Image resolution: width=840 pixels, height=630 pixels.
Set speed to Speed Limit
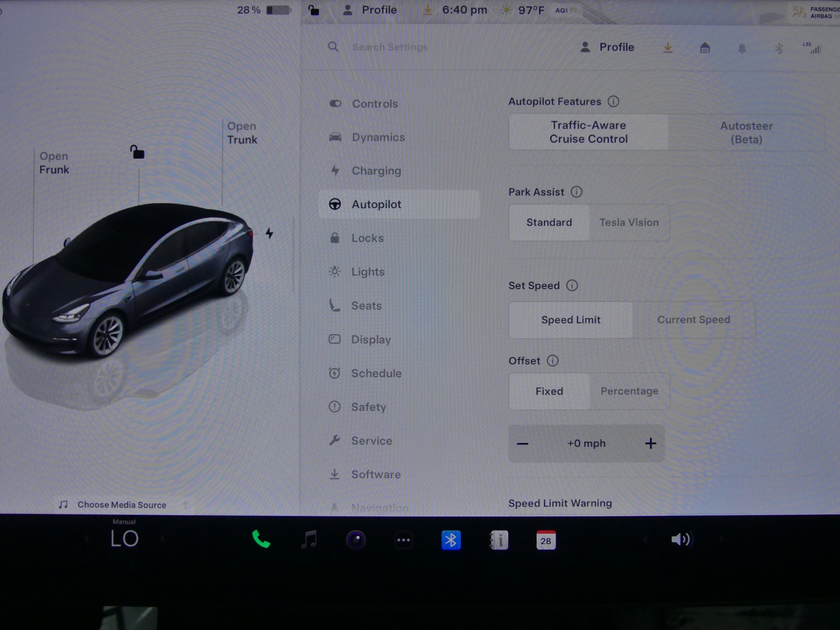571,320
